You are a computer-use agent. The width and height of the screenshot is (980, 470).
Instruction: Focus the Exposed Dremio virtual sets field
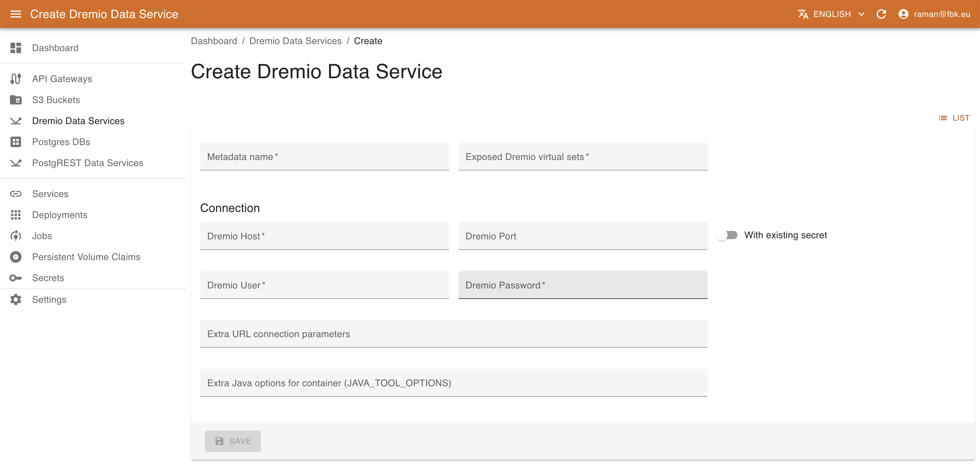tap(583, 156)
